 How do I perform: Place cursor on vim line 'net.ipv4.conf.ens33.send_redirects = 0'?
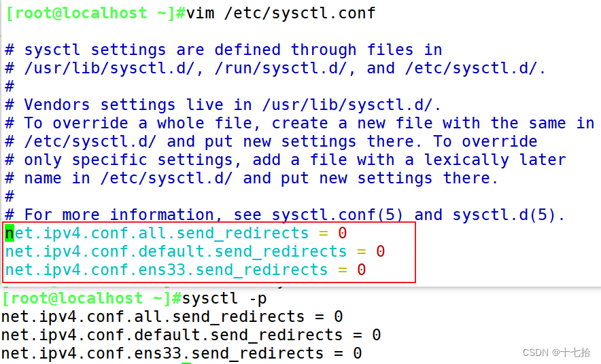point(186,270)
